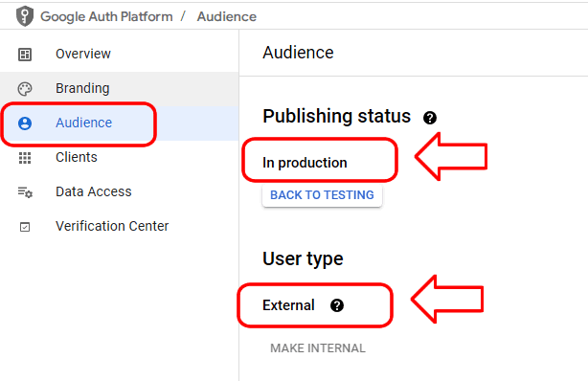Click the BACK TO TESTING button
This screenshot has width=588, height=381.
(x=322, y=195)
